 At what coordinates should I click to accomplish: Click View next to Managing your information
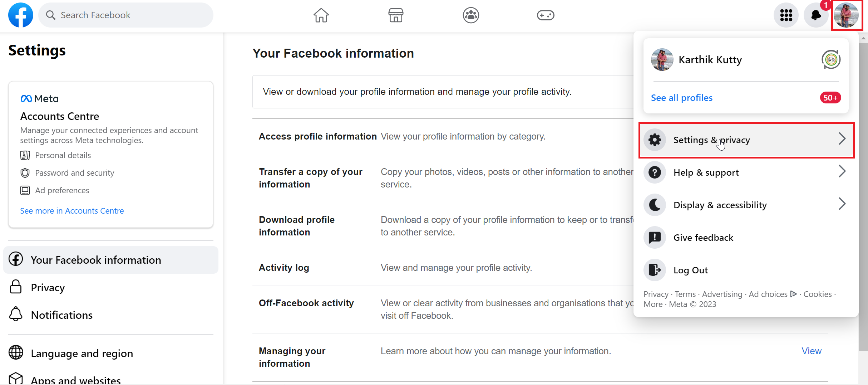pyautogui.click(x=811, y=351)
